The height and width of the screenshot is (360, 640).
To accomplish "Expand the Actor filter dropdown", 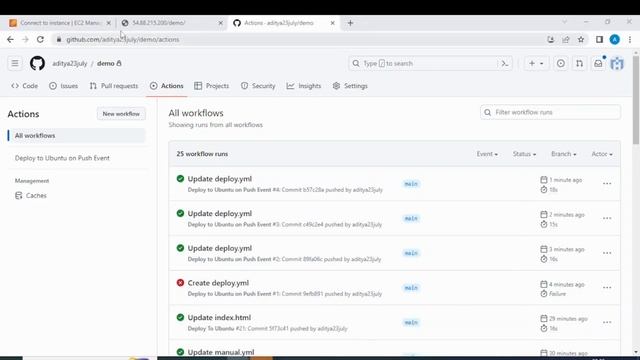I will pyautogui.click(x=602, y=154).
